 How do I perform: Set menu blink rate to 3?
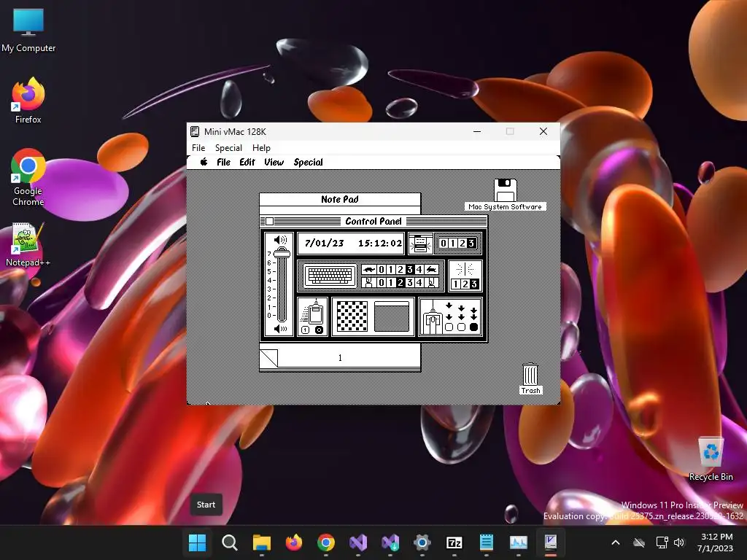coord(471,244)
